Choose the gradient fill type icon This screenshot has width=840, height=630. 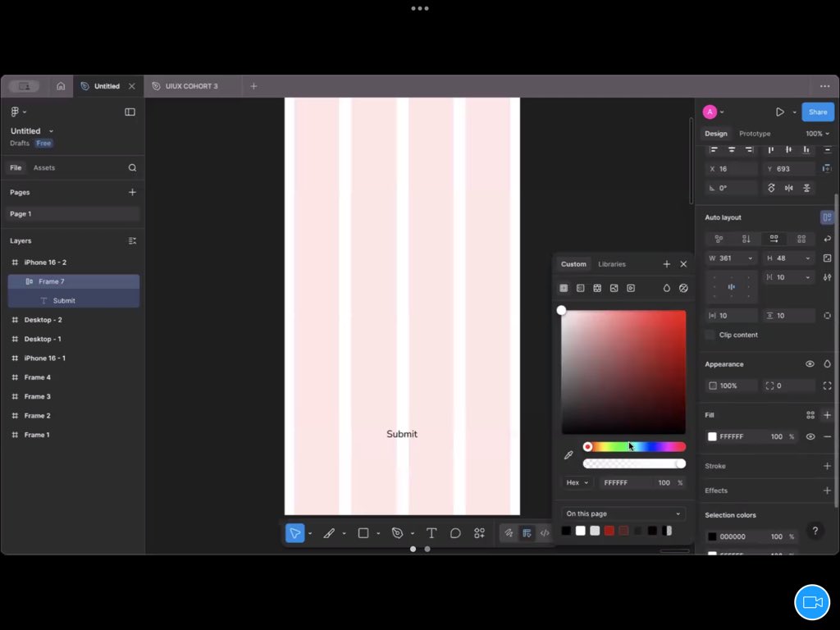580,288
